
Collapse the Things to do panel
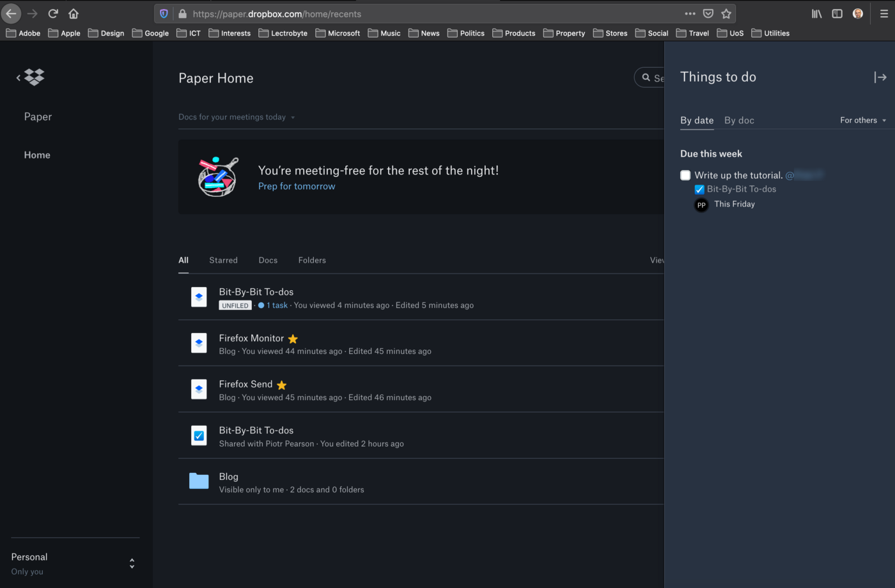click(880, 77)
